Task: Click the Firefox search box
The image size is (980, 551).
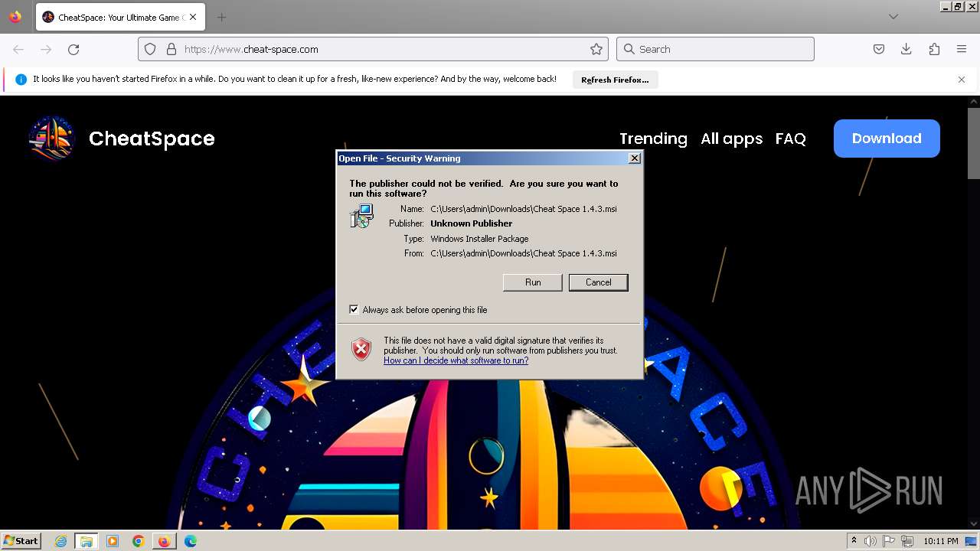Action: (x=715, y=49)
